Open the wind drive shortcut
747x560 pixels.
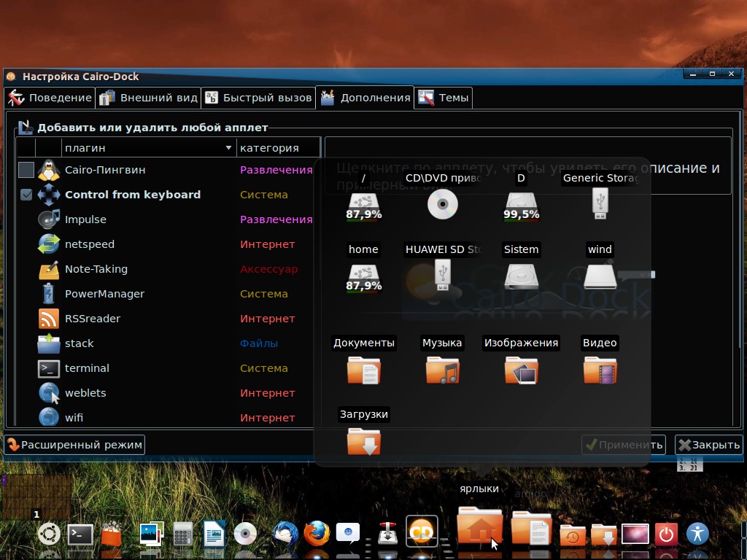(600, 276)
